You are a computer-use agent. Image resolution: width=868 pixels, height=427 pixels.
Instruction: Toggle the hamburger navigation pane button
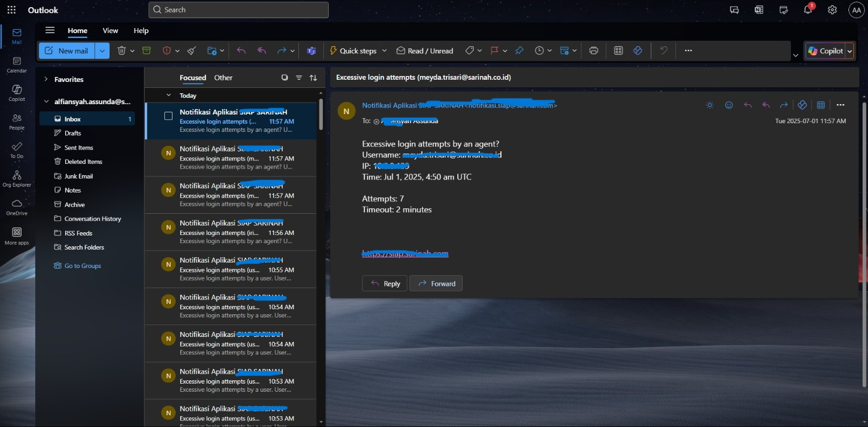(50, 30)
